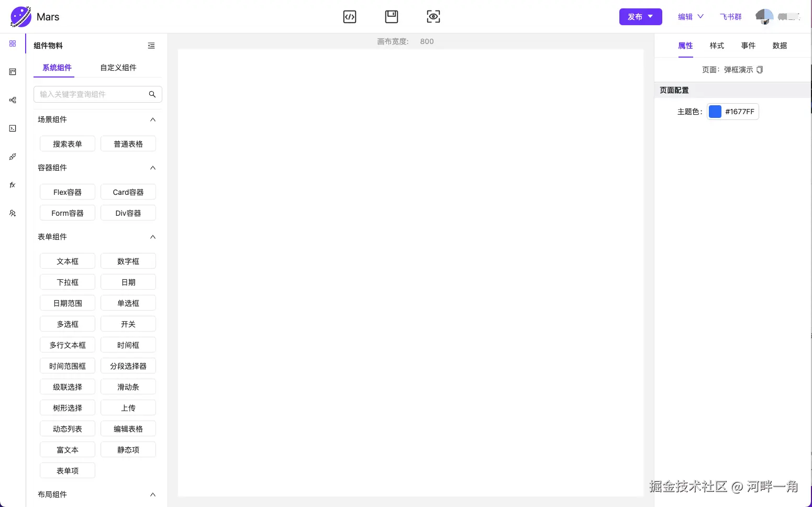Select the 数据 tab

780,46
